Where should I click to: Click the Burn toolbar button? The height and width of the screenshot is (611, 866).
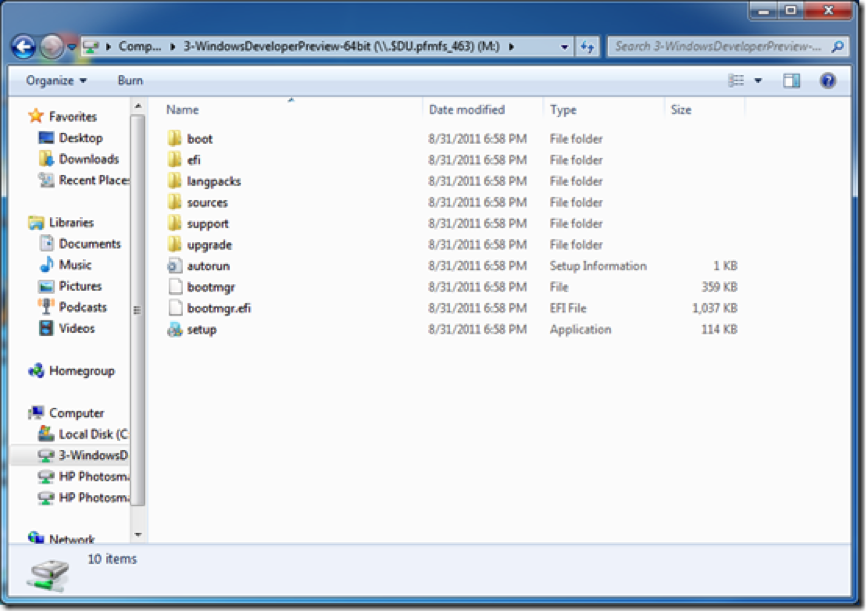point(130,80)
